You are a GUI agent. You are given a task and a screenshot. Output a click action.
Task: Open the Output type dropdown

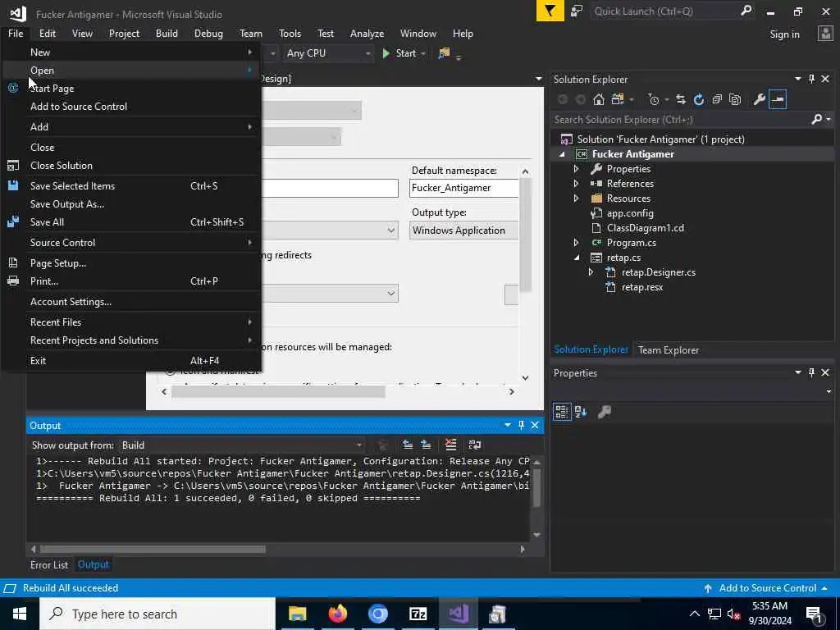pos(464,231)
